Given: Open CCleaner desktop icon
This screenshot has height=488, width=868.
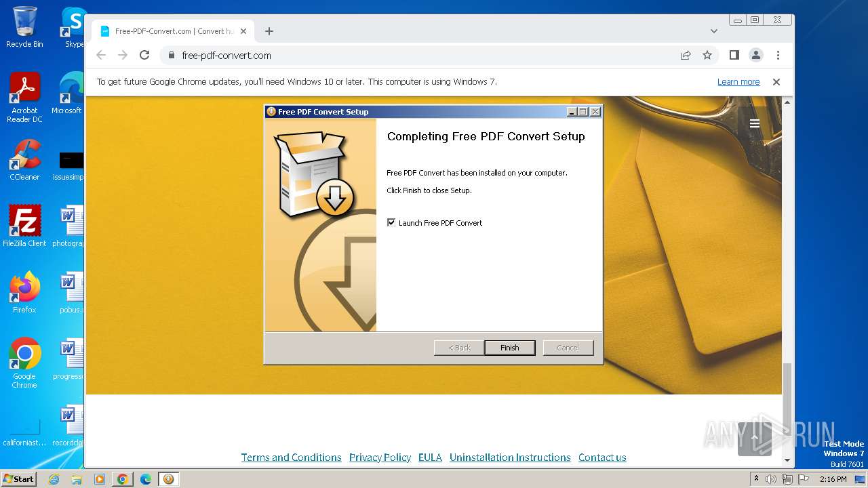Looking at the screenshot, I should [x=24, y=160].
